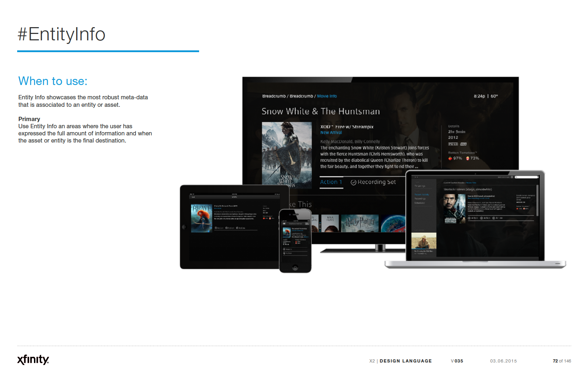Click the #EntityInfo page heading
The width and height of the screenshot is (588, 380).
tap(61, 34)
